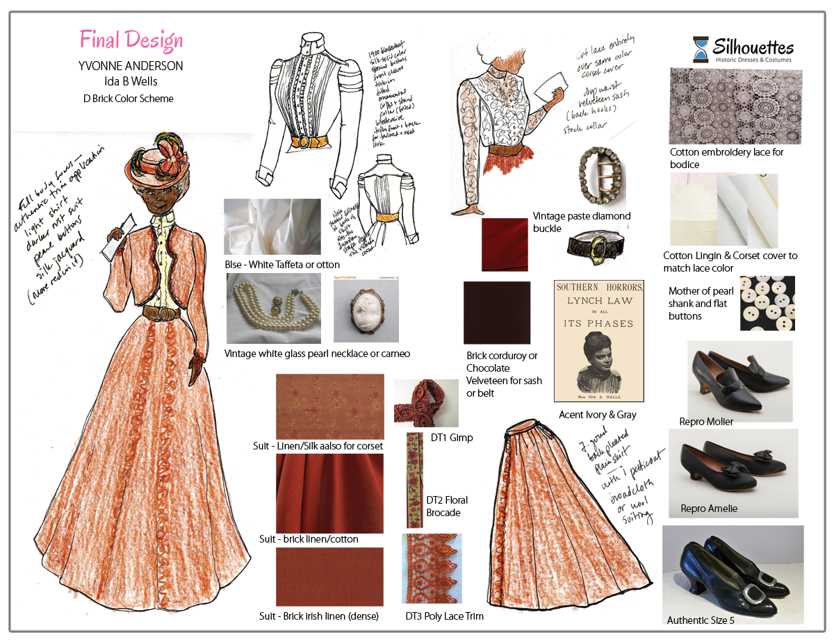The width and height of the screenshot is (834, 644).
Task: Open the DT2 floral brocade ribbon photo
Action: point(414,480)
